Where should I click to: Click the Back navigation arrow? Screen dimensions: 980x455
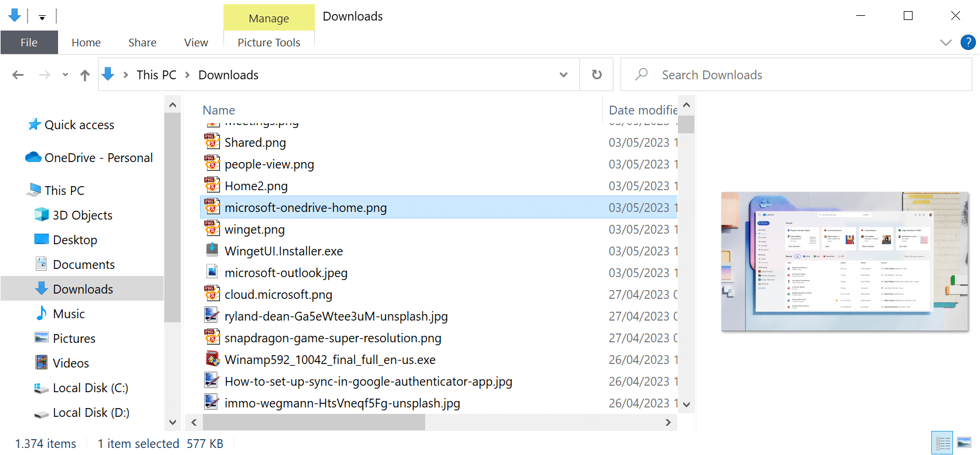point(18,75)
